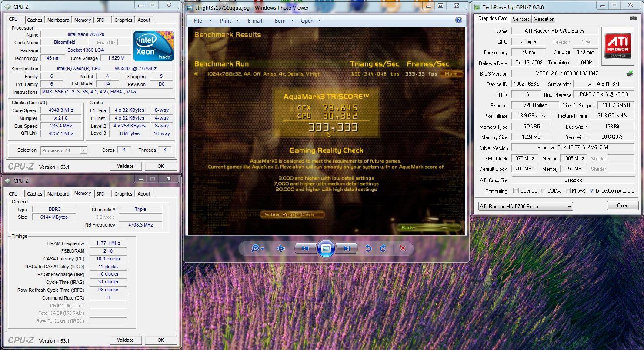This screenshot has width=644, height=350.
Task: Click the DRAM Frequency value 1177.1 MHz
Action: click(x=108, y=243)
